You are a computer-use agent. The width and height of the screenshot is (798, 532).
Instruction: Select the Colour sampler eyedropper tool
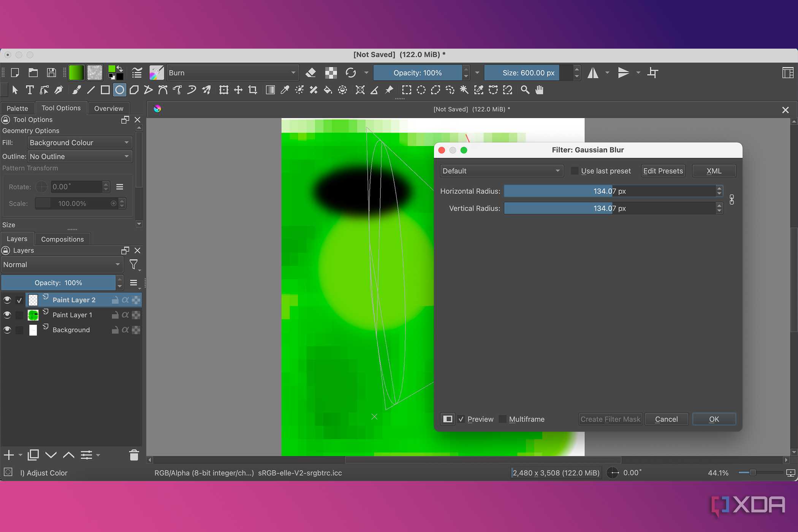click(x=285, y=90)
